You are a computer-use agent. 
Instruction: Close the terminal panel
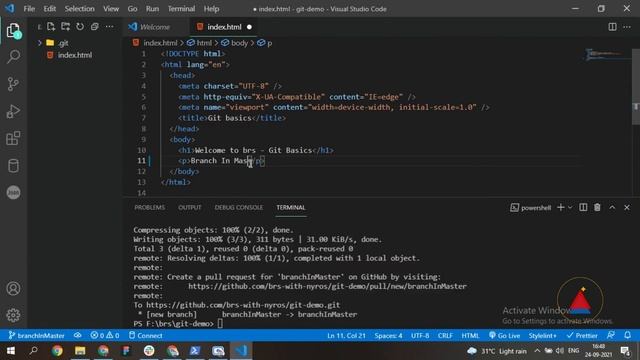(627, 207)
